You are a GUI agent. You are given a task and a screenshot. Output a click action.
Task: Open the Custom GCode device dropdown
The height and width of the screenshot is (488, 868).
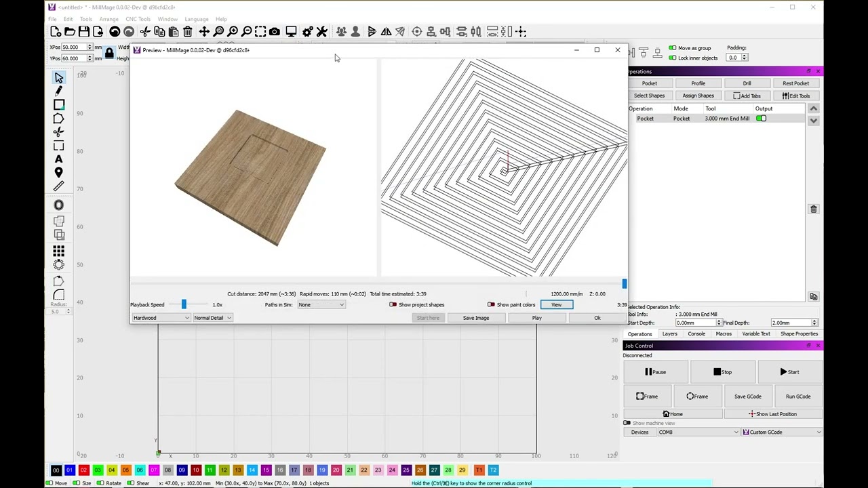pyautogui.click(x=782, y=432)
